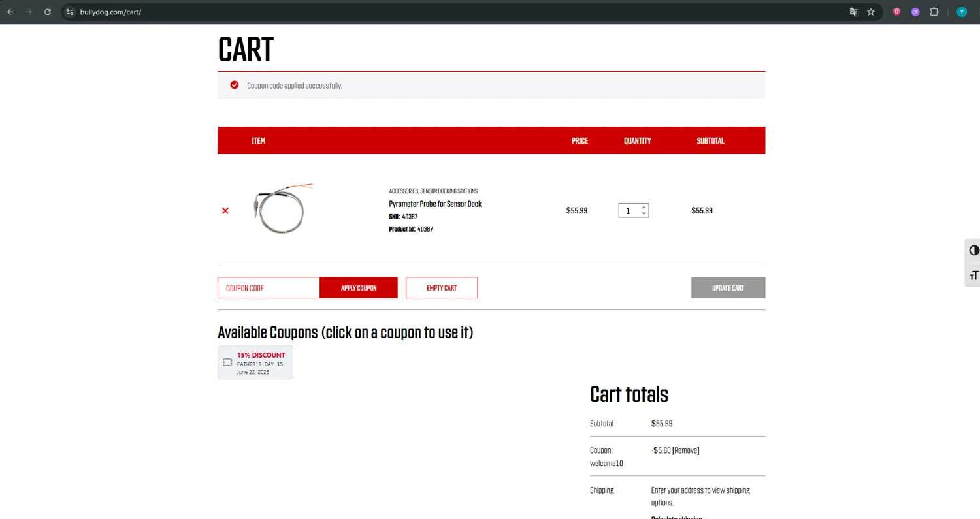Click the translate page icon
This screenshot has width=980, height=519.
coord(853,12)
